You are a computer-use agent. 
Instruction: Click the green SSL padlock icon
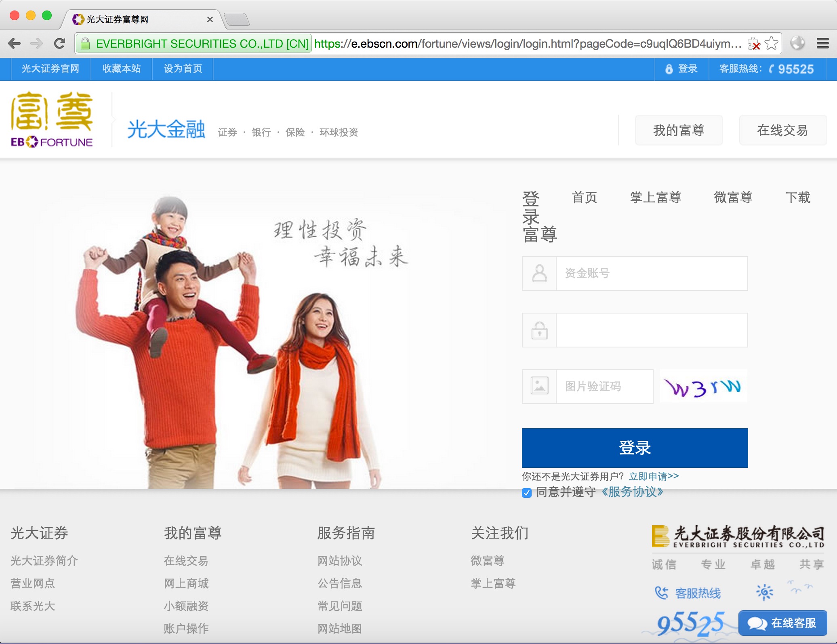coord(85,43)
